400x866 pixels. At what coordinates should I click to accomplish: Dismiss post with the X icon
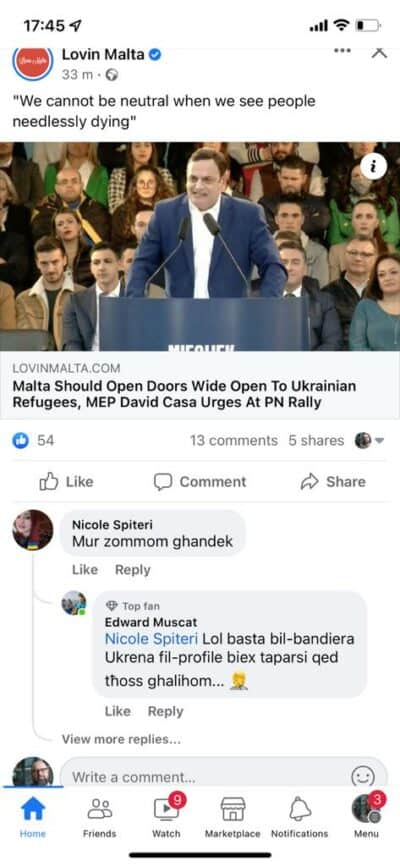point(379,52)
